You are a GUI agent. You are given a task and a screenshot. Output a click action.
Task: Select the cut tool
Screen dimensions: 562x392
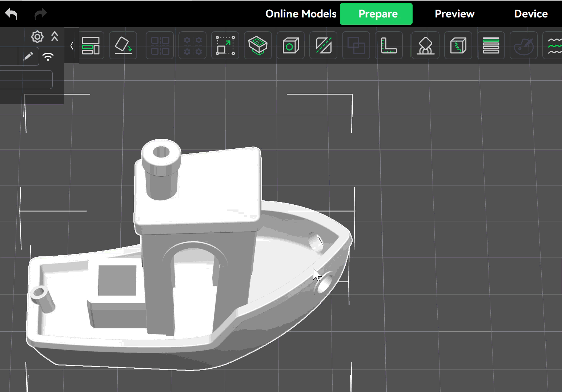[x=324, y=46]
